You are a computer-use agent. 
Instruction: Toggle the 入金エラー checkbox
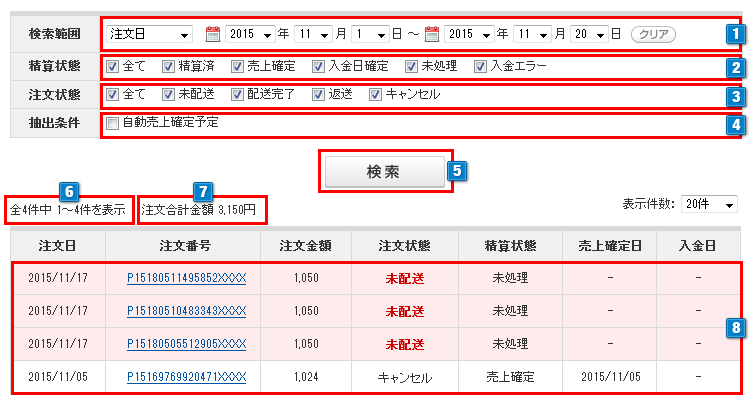click(x=482, y=67)
